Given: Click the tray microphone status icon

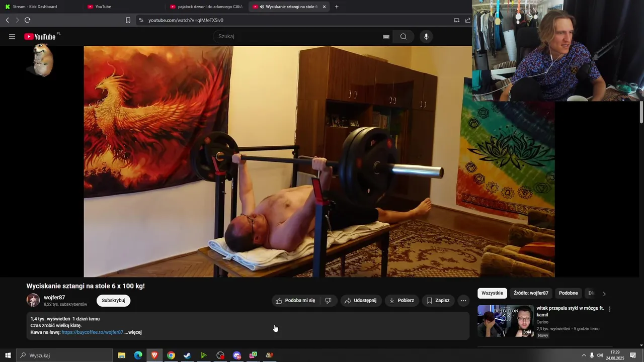Looking at the screenshot, I should pyautogui.click(x=592, y=355).
